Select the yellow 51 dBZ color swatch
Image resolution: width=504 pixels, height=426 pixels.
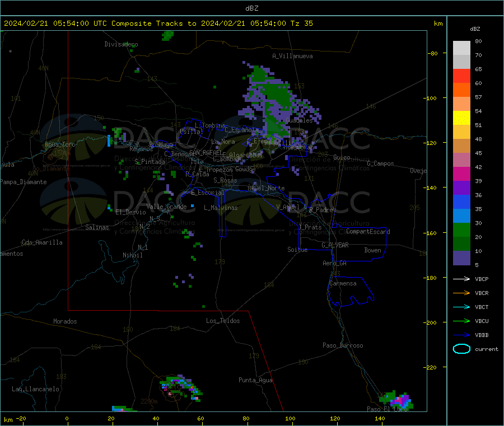click(461, 118)
